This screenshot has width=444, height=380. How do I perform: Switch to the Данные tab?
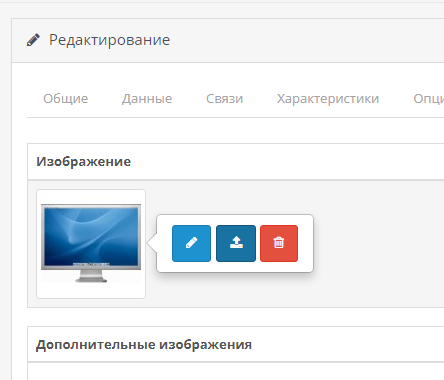pyautogui.click(x=147, y=99)
